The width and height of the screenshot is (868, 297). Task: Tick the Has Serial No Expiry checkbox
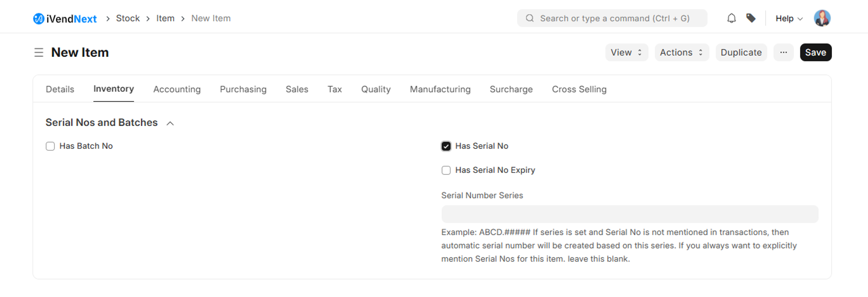click(x=446, y=171)
